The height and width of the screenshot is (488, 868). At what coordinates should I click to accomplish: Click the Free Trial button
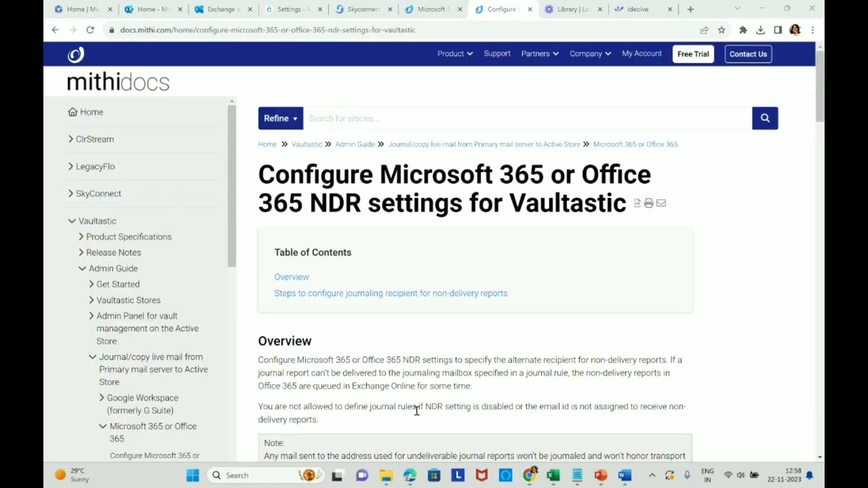693,54
